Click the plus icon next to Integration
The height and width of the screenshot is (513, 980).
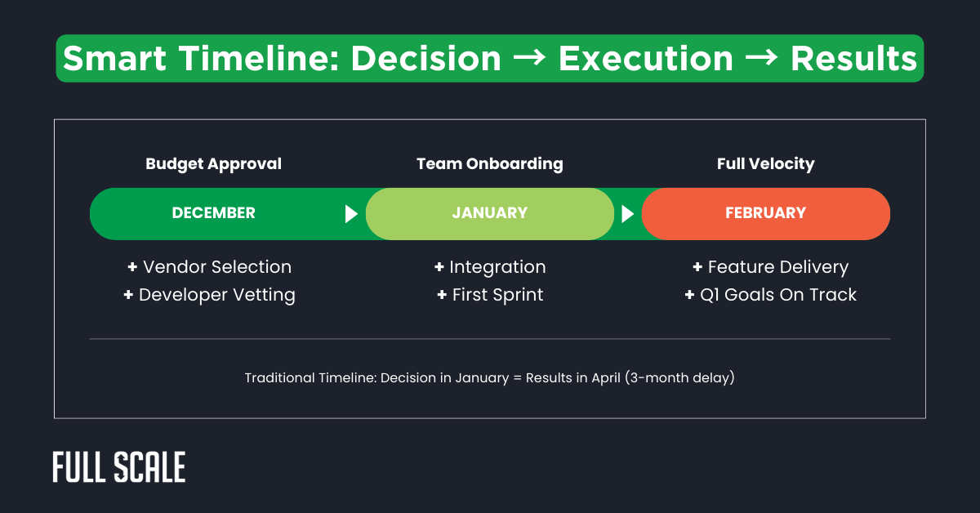click(439, 267)
